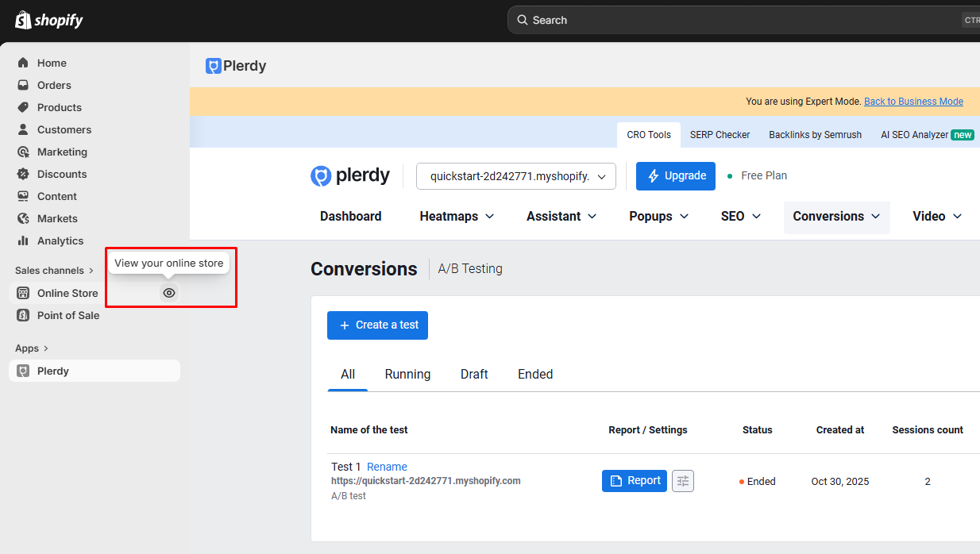
Task: Switch to the SERP Checker tab
Action: click(x=720, y=135)
